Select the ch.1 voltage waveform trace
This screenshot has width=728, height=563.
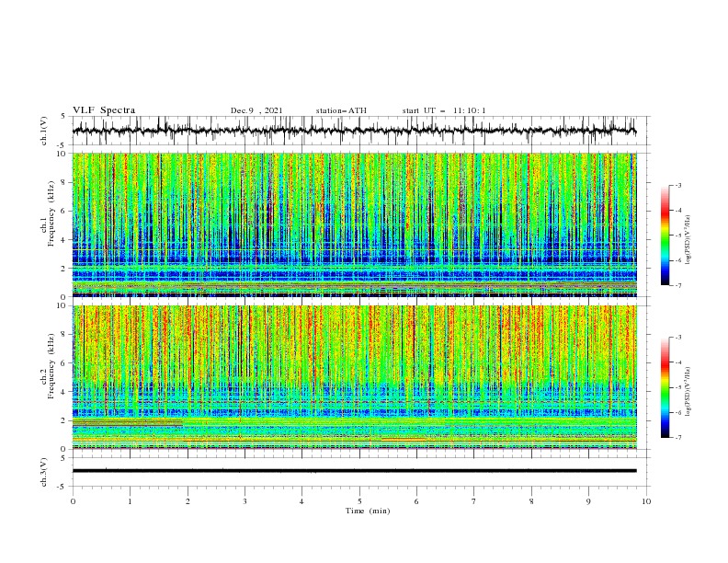[354, 131]
